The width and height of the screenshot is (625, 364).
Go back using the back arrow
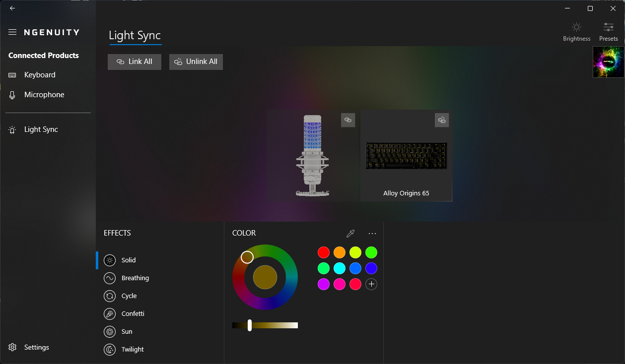pos(12,8)
